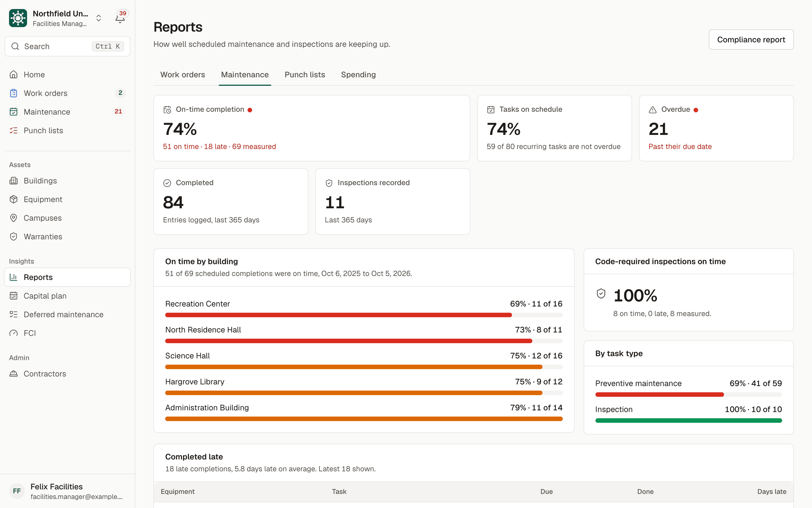
Task: Open FCI gauge icon in sidebar
Action: (x=14, y=333)
